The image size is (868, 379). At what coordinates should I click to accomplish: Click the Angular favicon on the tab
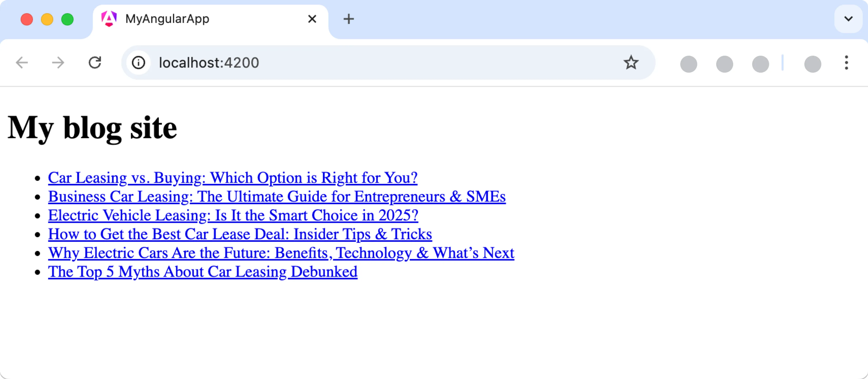click(x=109, y=19)
